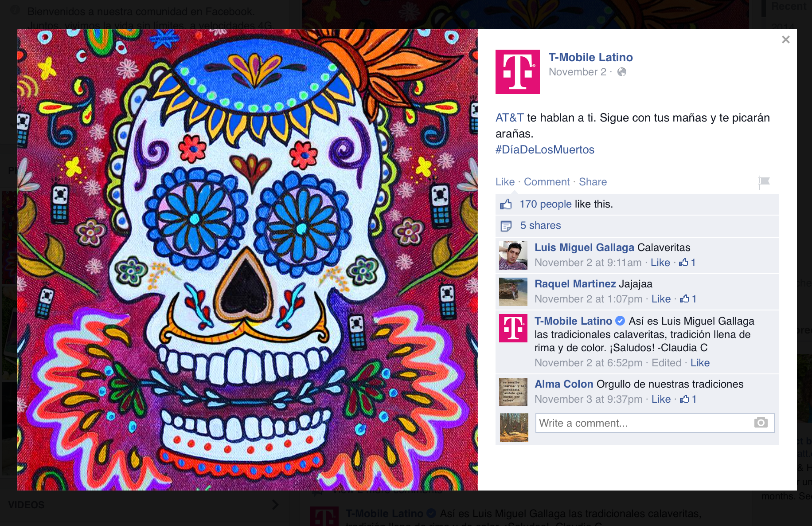Open Alma Colon's profile picture
Viewport: 812px width, 526px height.
click(x=513, y=392)
